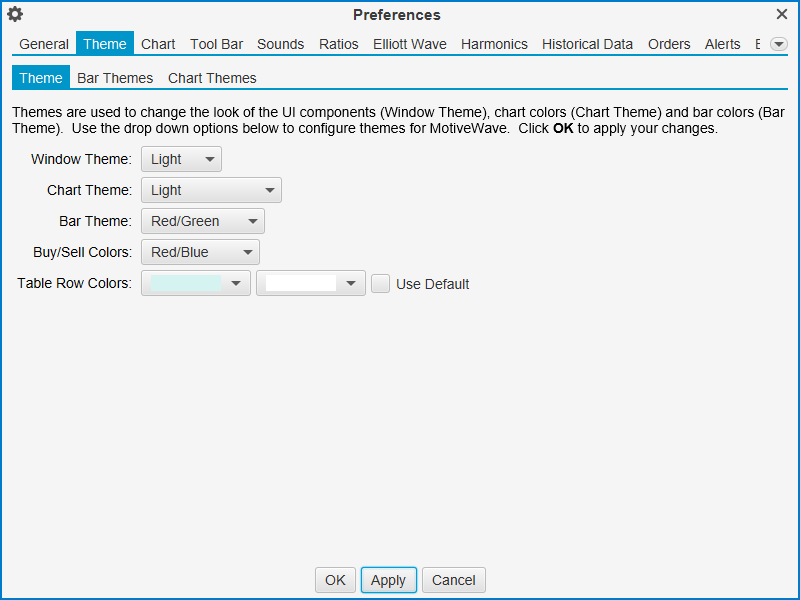This screenshot has height=600, width=800.
Task: Open the Chart Themes sub-tab
Action: click(212, 78)
